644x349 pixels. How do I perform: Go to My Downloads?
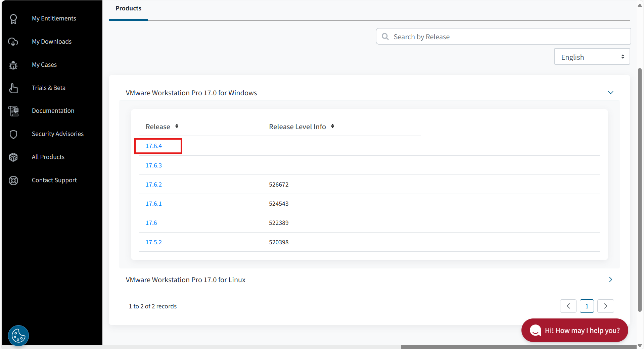[52, 42]
